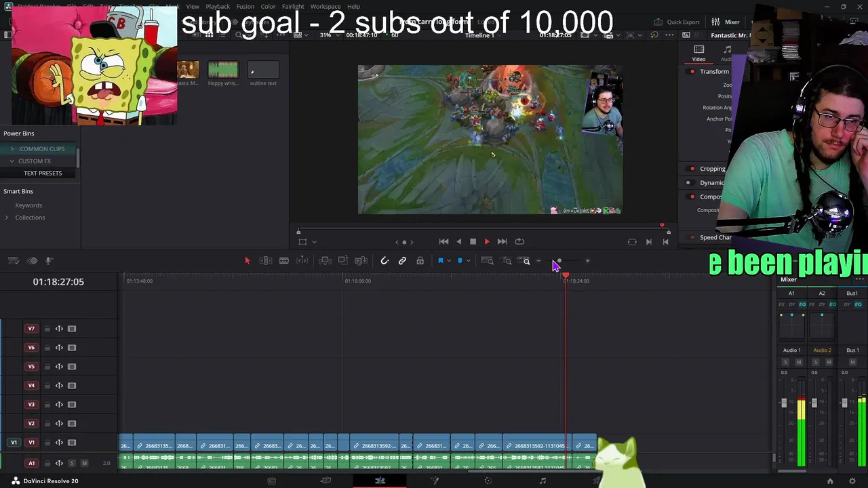Image resolution: width=868 pixels, height=488 pixels.
Task: Toggle the Position Lock icon
Action: tap(420, 261)
